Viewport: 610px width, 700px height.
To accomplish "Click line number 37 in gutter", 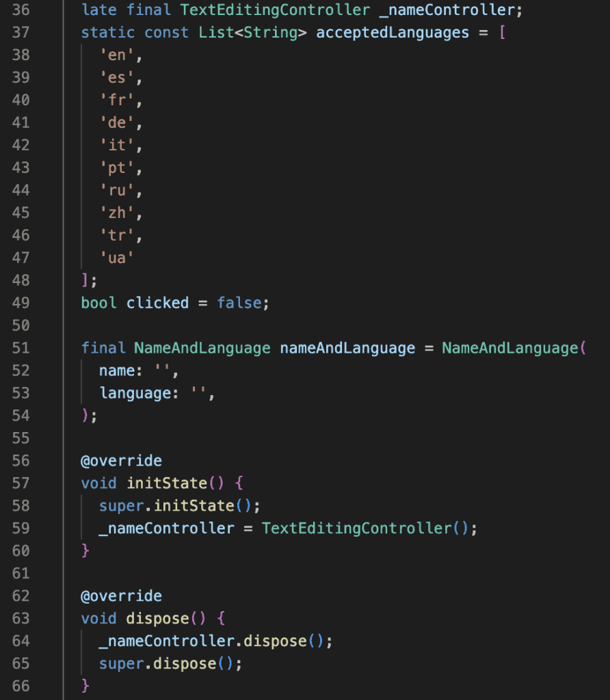I will point(21,33).
